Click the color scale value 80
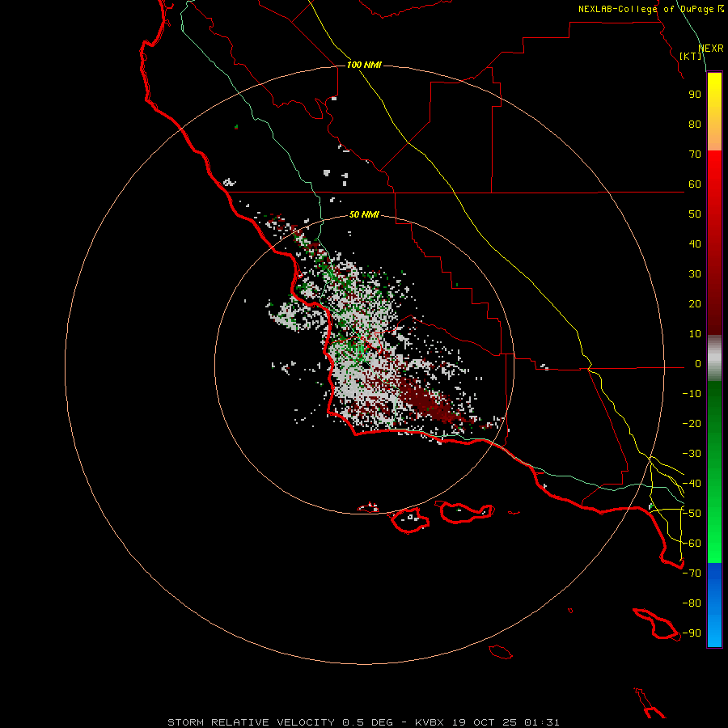Viewport: 728px width, 728px height. (695, 124)
